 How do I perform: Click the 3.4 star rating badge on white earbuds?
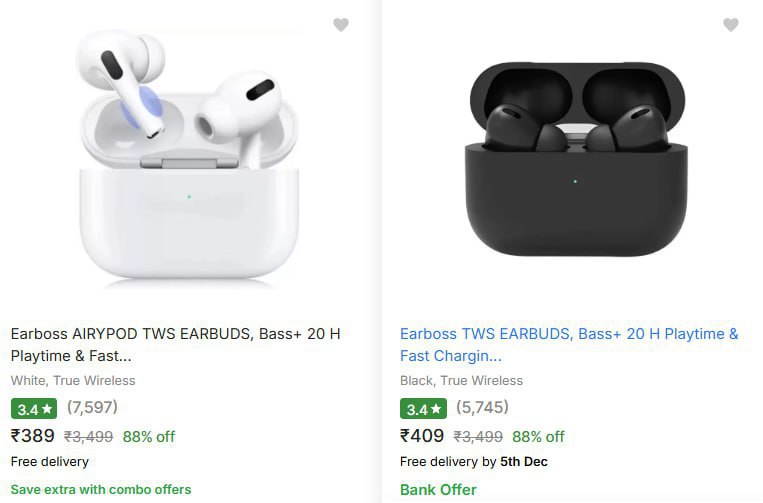tap(34, 408)
